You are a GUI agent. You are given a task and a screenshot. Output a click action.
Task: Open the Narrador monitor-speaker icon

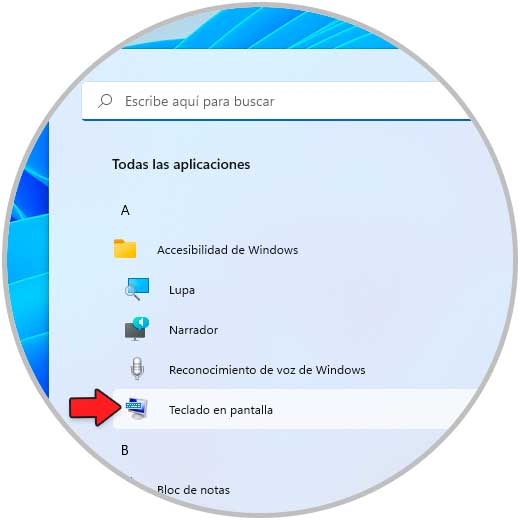[x=137, y=329]
